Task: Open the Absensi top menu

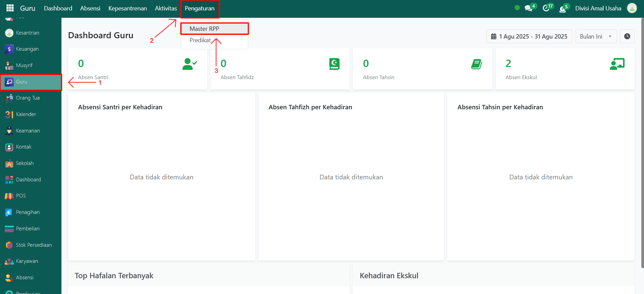Action: [x=90, y=8]
